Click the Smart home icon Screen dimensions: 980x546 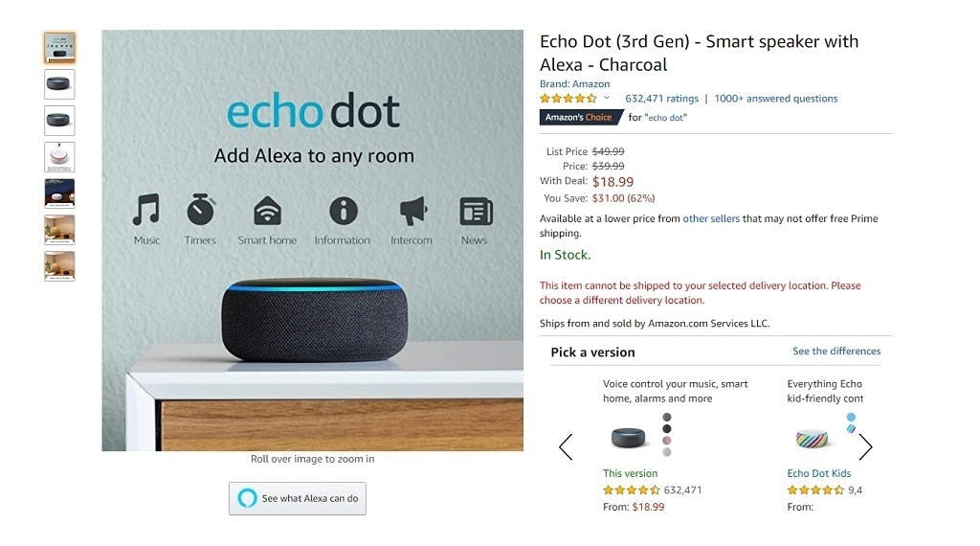click(x=268, y=211)
